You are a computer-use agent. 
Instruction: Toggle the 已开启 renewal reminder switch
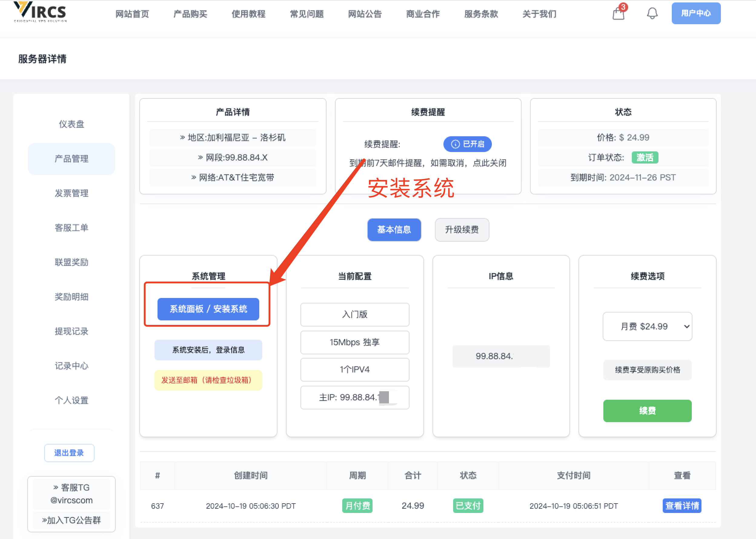point(467,144)
